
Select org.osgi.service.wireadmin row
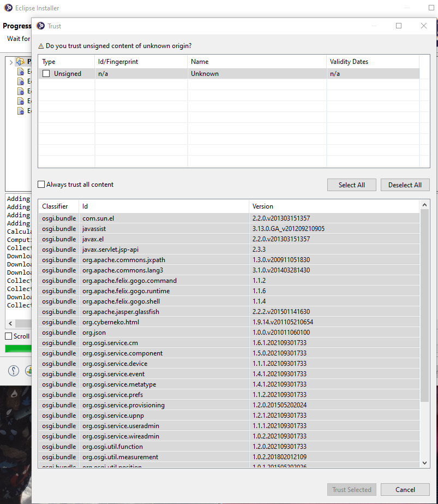click(x=229, y=436)
